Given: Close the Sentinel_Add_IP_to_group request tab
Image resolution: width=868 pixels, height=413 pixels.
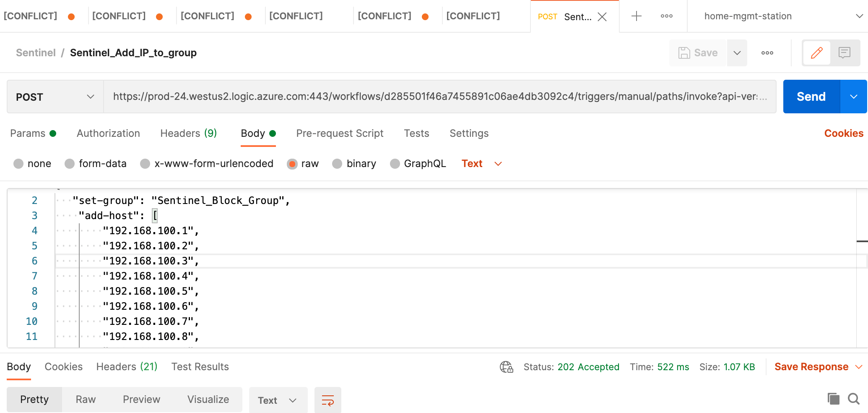Looking at the screenshot, I should click(x=602, y=17).
